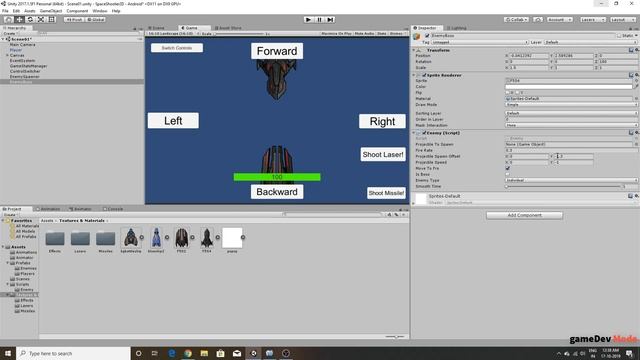Open the Lasers folder thumbnail in assets
Viewport: 640px width, 360px height.
pyautogui.click(x=80, y=238)
